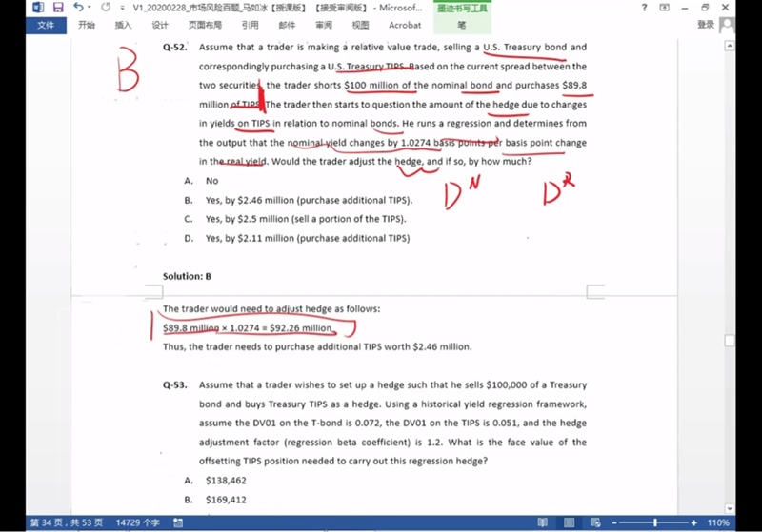This screenshot has height=532, width=762.
Task: Click the 14729 word count indicator
Action: point(138,522)
